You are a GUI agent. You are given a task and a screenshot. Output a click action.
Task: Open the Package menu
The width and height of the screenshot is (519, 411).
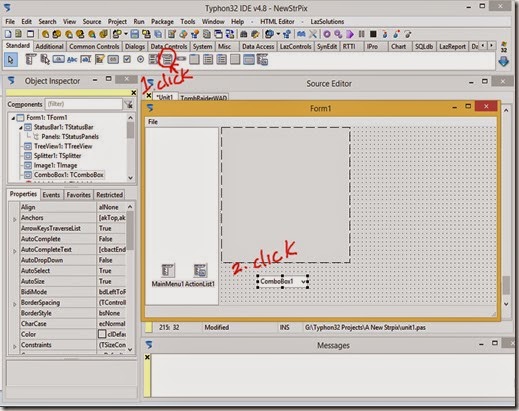(162, 22)
